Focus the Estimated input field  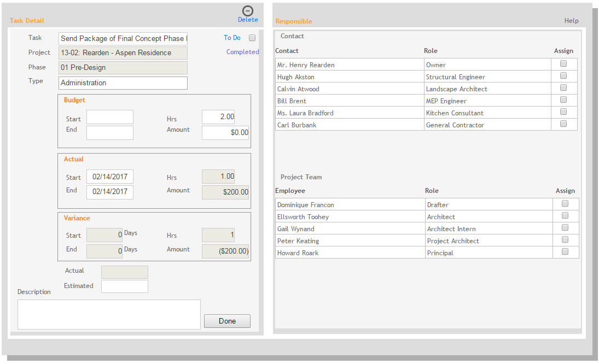tap(125, 286)
